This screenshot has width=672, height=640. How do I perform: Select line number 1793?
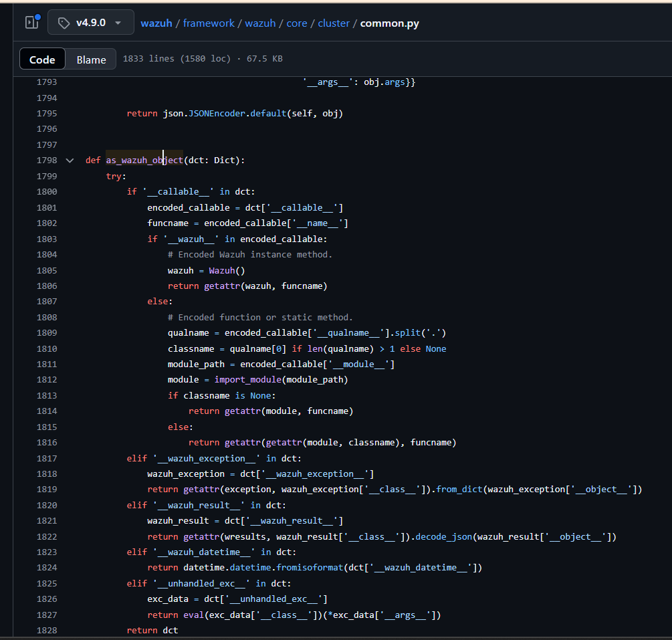click(47, 82)
